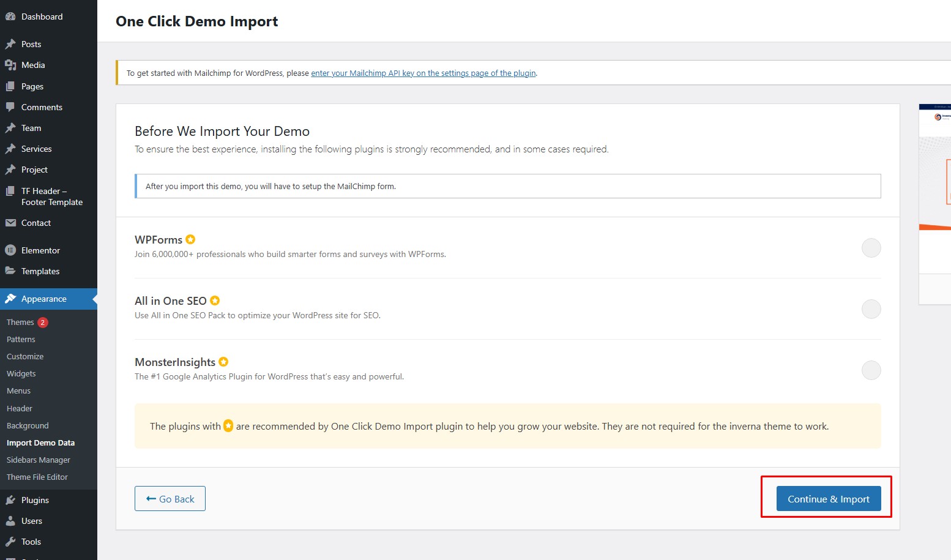This screenshot has height=560, width=951.
Task: Click the Project pin icon
Action: [x=10, y=170]
